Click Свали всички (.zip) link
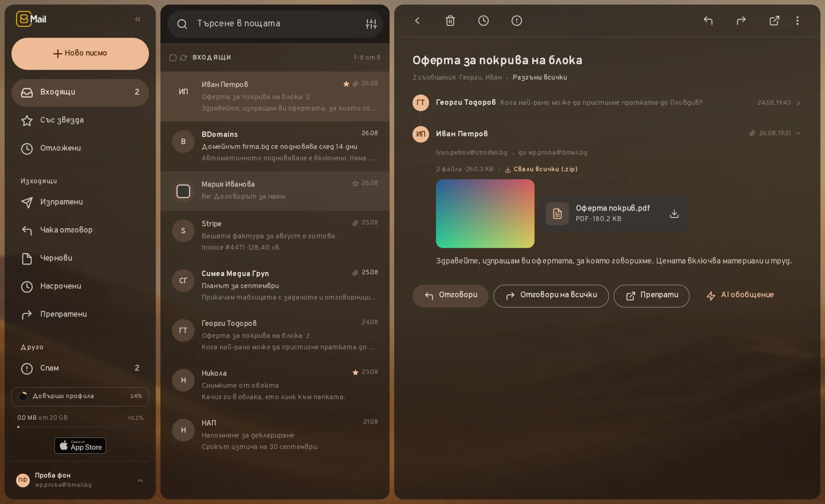Screen dimensions: 825x504 [x=541, y=169]
